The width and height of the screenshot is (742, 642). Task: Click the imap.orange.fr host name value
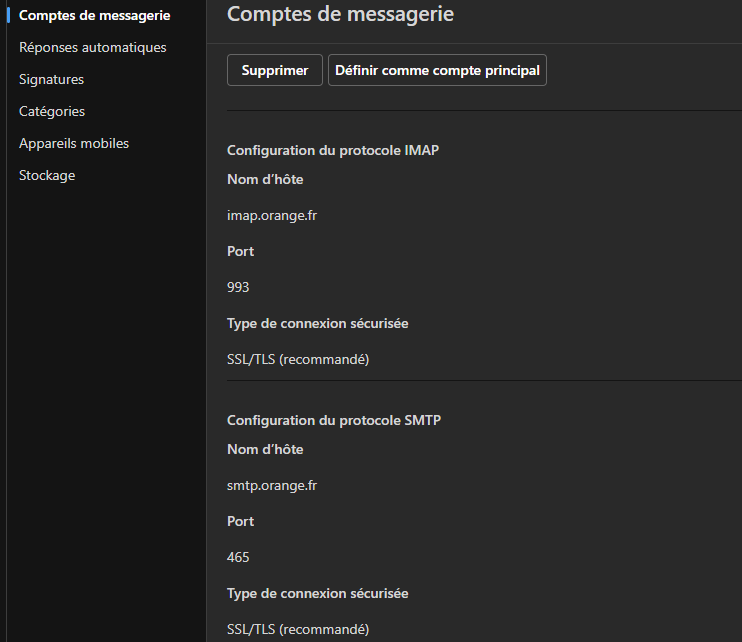pos(273,215)
